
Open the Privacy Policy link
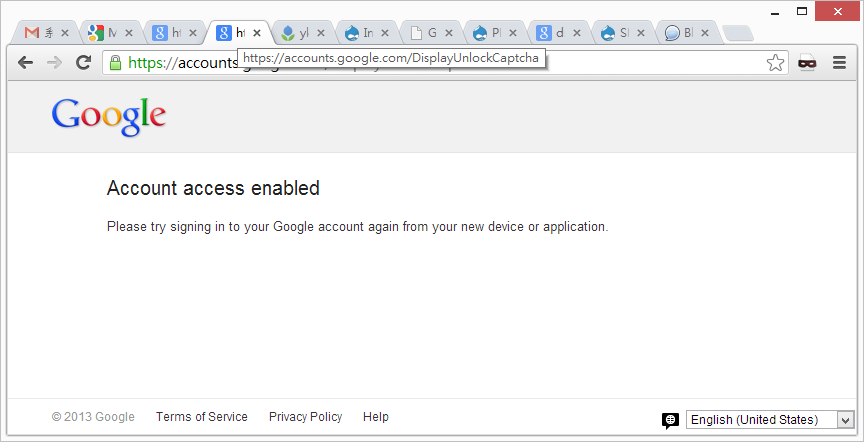coord(305,417)
